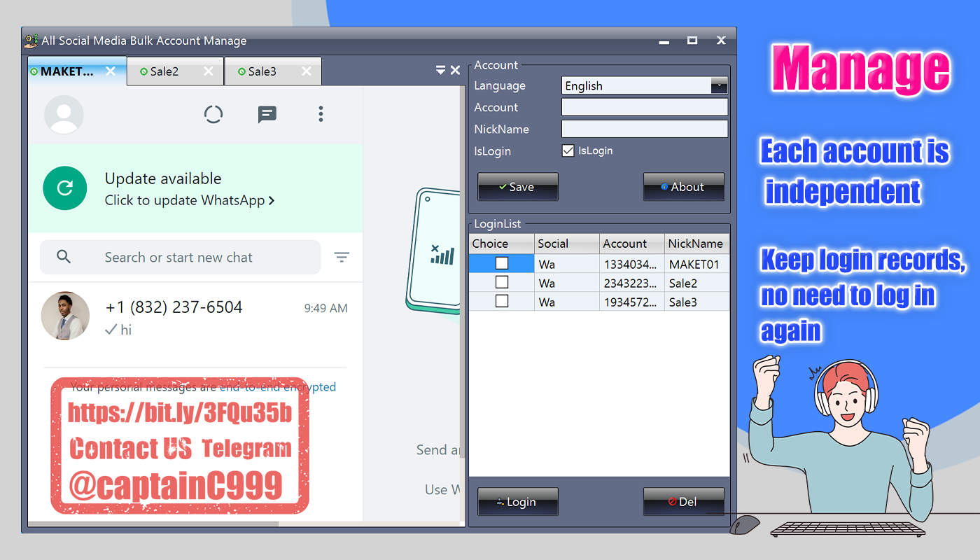Toggle the IsLogin checkbox
The height and width of the screenshot is (560, 980).
(x=568, y=150)
